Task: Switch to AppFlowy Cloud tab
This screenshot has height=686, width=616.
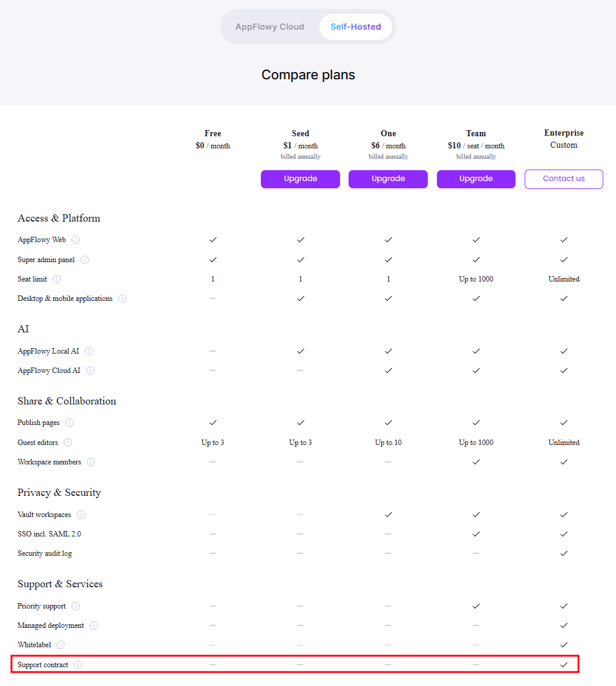Action: (x=270, y=27)
